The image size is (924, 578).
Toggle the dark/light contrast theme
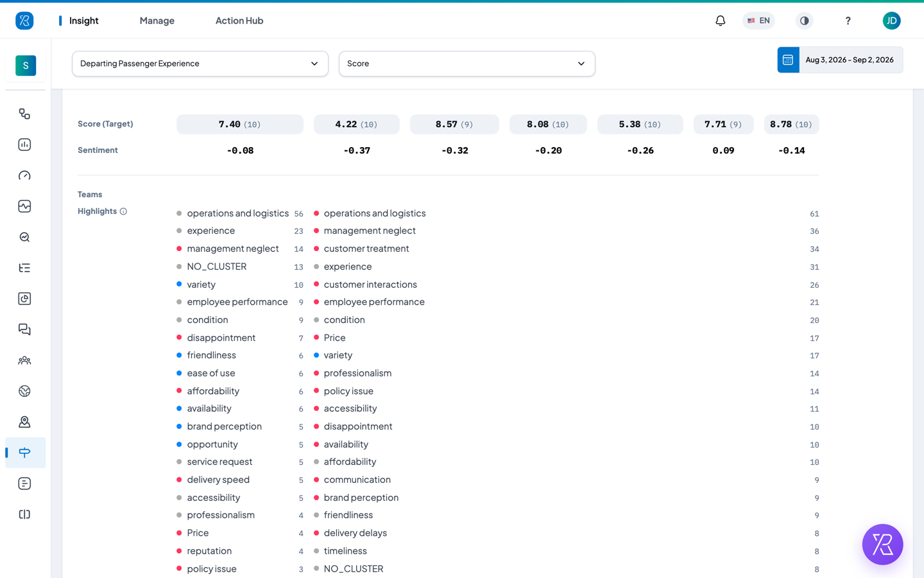[804, 21]
